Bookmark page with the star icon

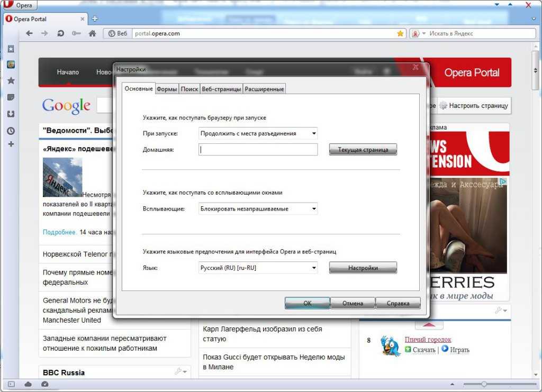tap(400, 33)
